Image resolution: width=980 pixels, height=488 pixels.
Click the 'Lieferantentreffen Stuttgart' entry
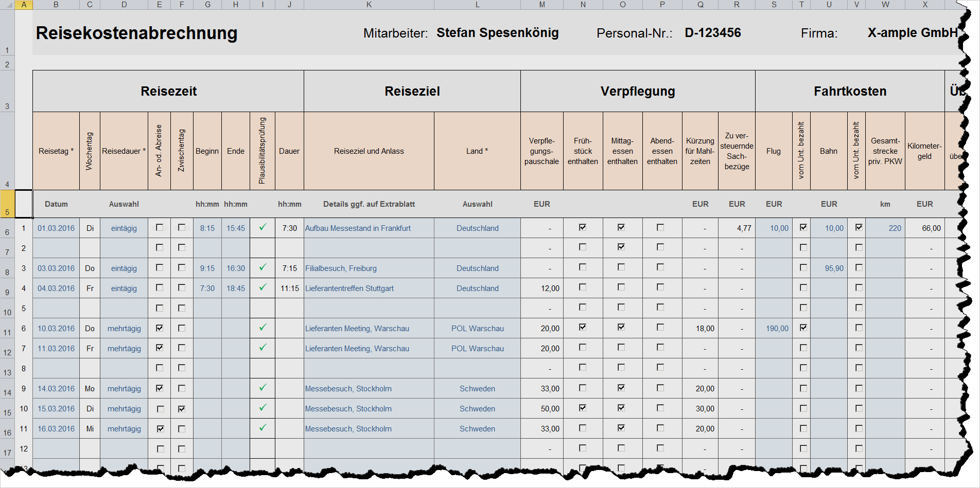point(349,288)
